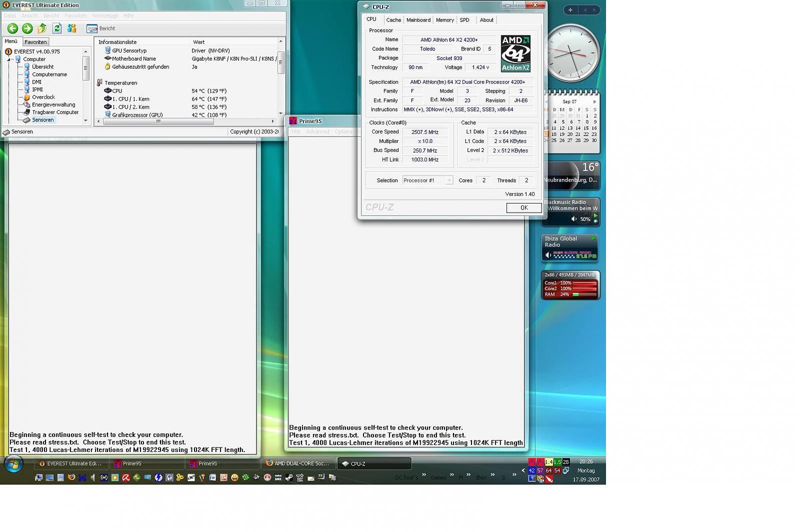Select Tragbarer Computer in the tree

[51, 112]
